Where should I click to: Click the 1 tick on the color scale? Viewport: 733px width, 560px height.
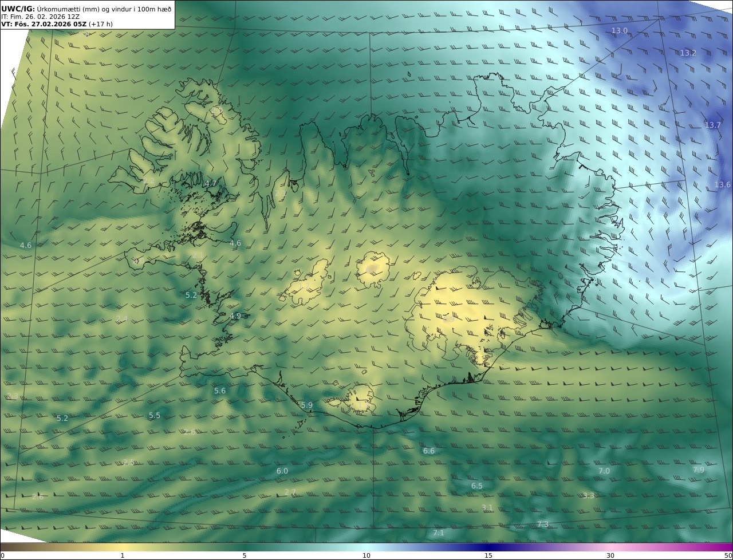pos(123,555)
